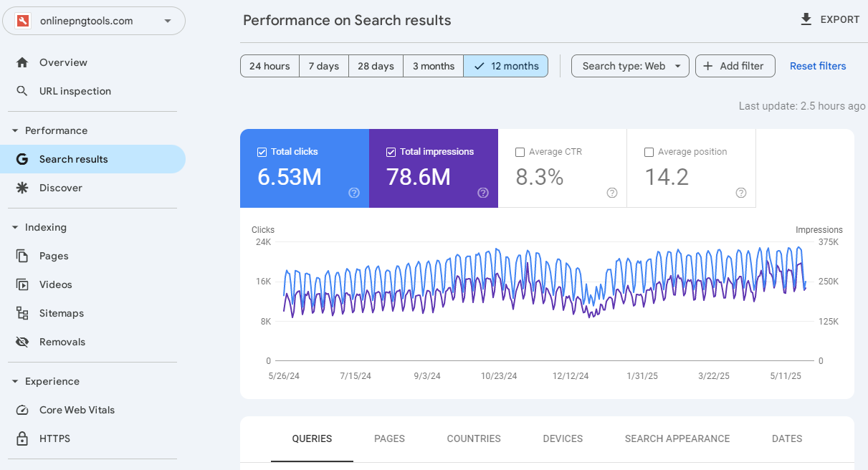The image size is (868, 470).
Task: Click the HTTPS padlock icon
Action: pos(22,438)
